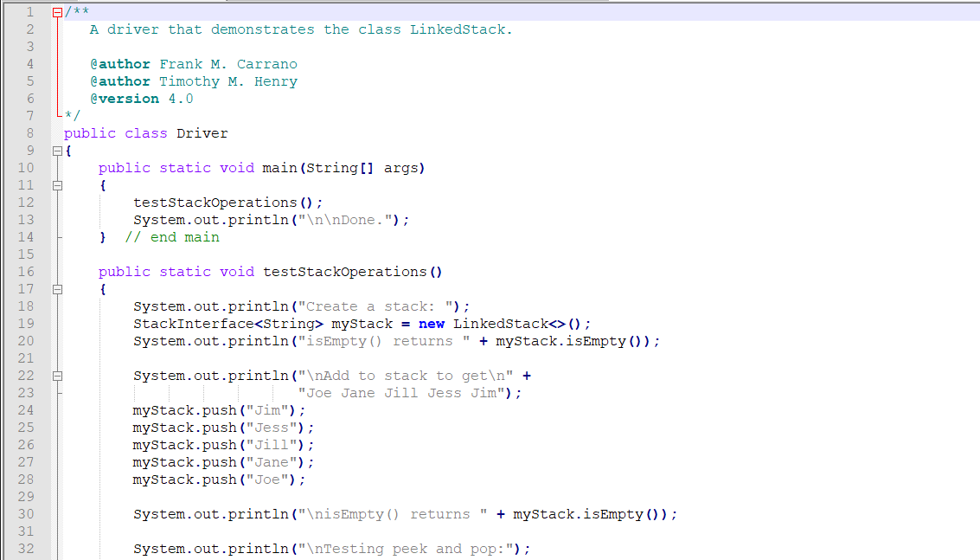Click the string "Jim" on line 24
The width and height of the screenshot is (980, 560).
coord(266,409)
